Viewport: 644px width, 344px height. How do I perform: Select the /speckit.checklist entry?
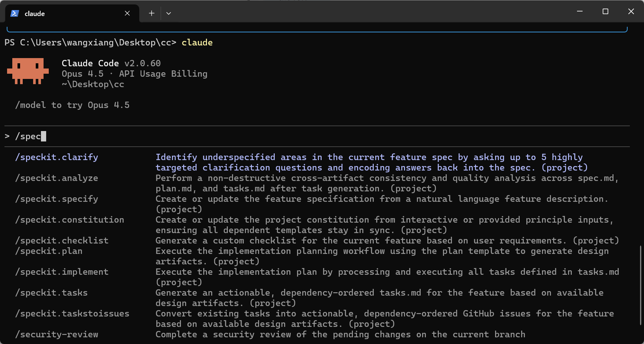62,241
